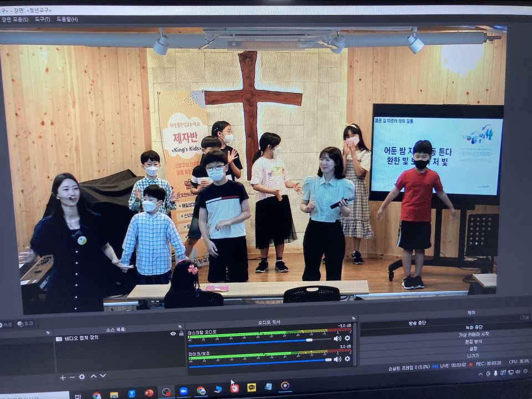Expand the system tray hidden icons chevron
Viewport: 532px width, 399px height.
click(x=481, y=374)
